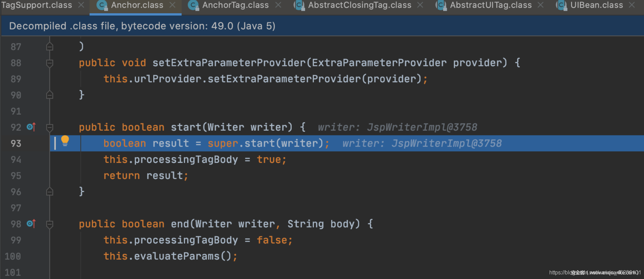
Task: Click the override marker icon on line 98
Action: click(31, 224)
